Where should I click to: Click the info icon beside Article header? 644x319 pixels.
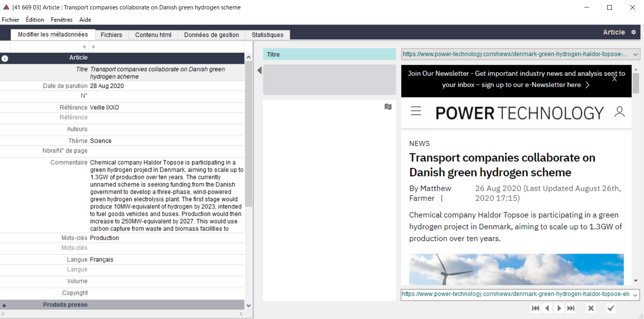coord(5,58)
